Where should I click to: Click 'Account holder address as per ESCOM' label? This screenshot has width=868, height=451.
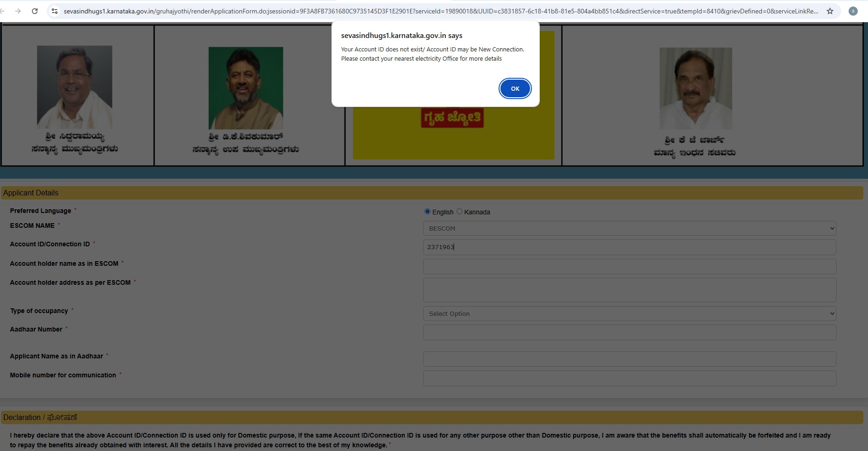click(70, 282)
